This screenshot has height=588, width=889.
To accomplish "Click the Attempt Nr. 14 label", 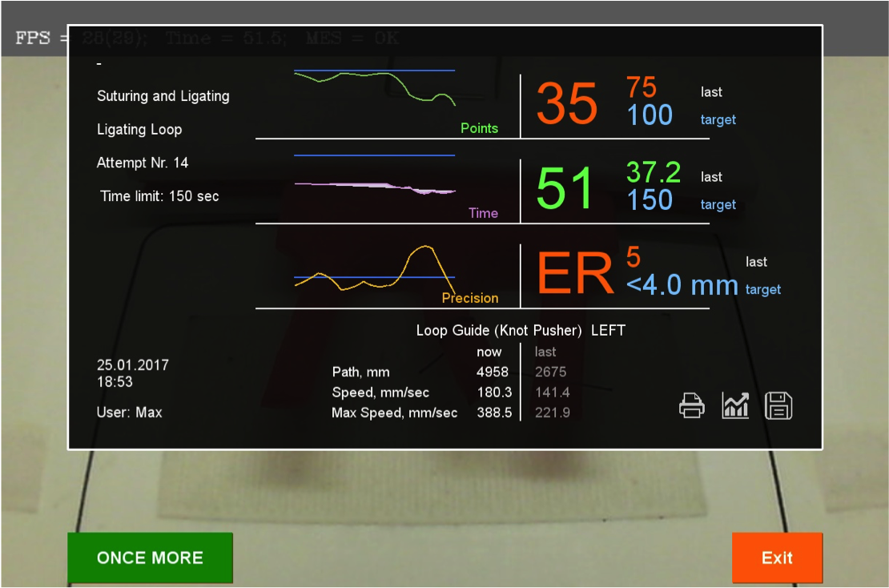I will point(143,163).
